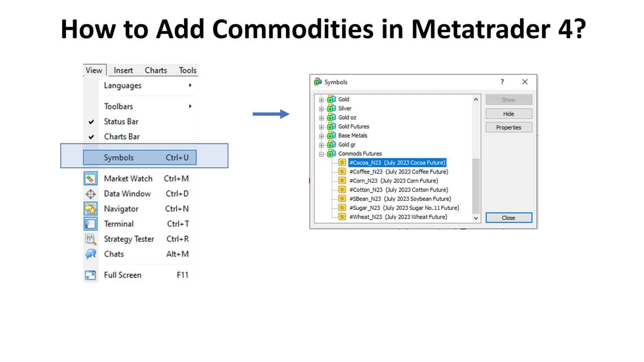Image resolution: width=644 pixels, height=362 pixels.
Task: Collapse the Commods Futures group
Action: pyautogui.click(x=321, y=154)
